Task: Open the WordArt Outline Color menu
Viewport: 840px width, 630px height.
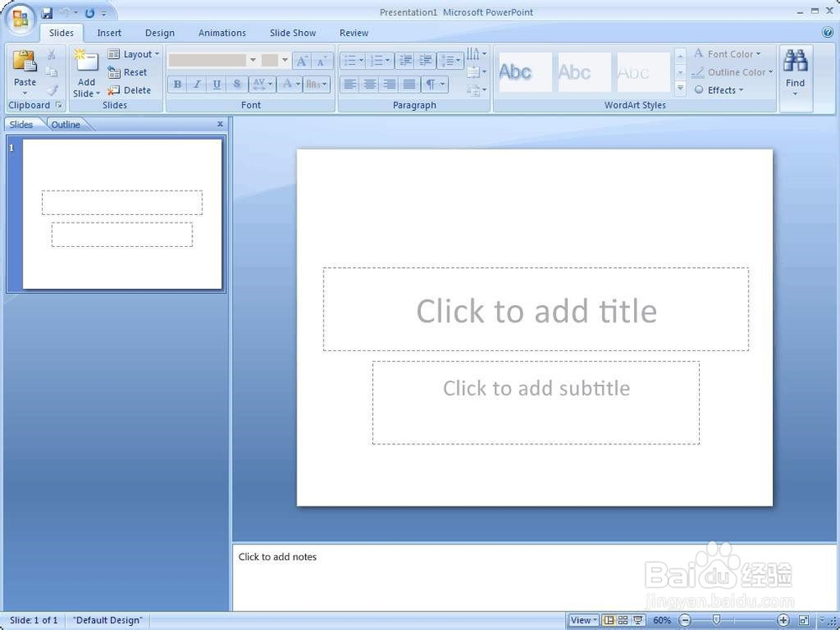Action: (732, 72)
